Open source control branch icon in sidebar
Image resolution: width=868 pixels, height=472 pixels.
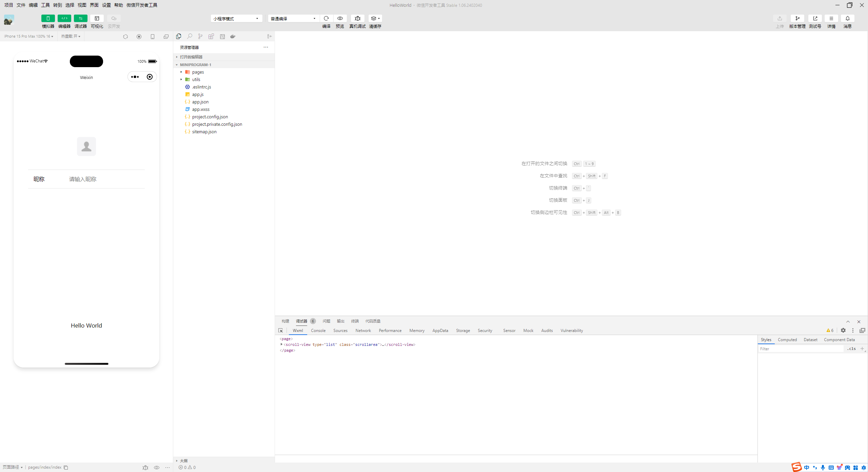point(200,36)
